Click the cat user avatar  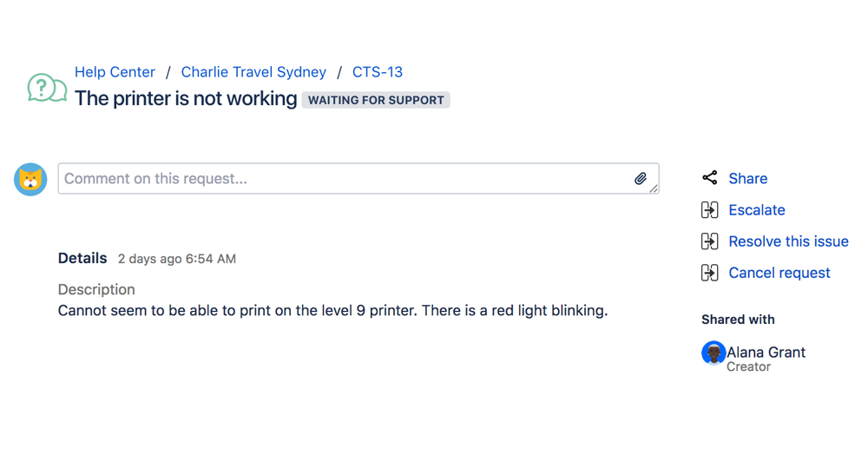pyautogui.click(x=30, y=179)
